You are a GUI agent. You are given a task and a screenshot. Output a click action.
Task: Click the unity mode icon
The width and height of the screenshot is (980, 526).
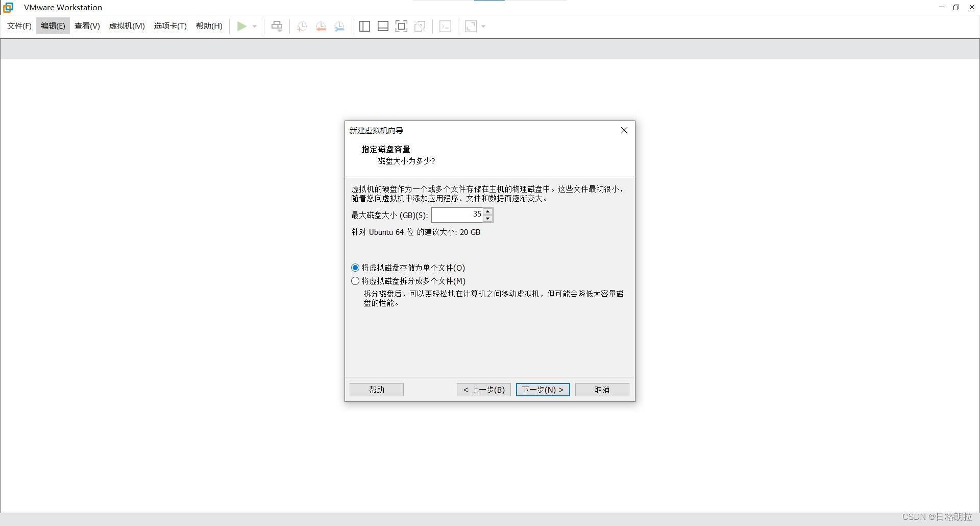(x=420, y=26)
